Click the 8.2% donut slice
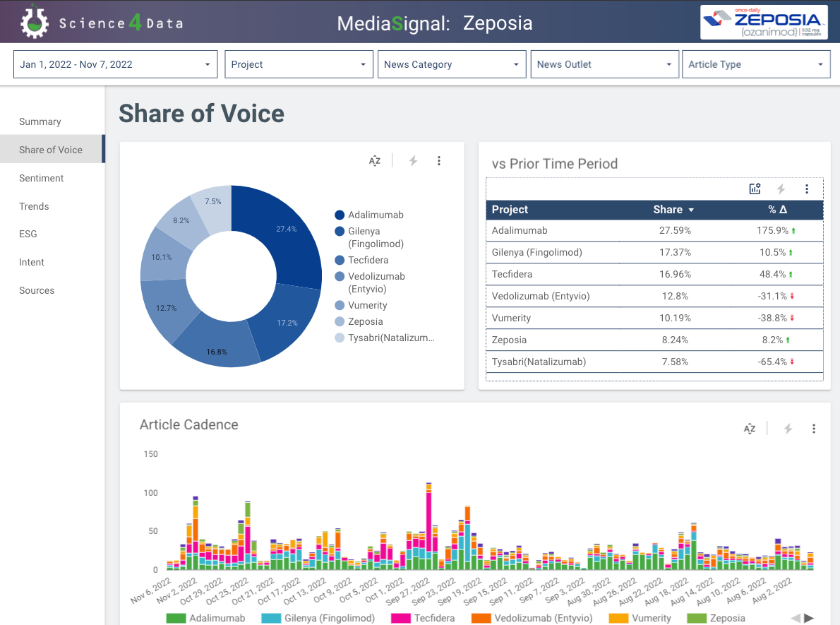840x625 pixels. [x=181, y=220]
